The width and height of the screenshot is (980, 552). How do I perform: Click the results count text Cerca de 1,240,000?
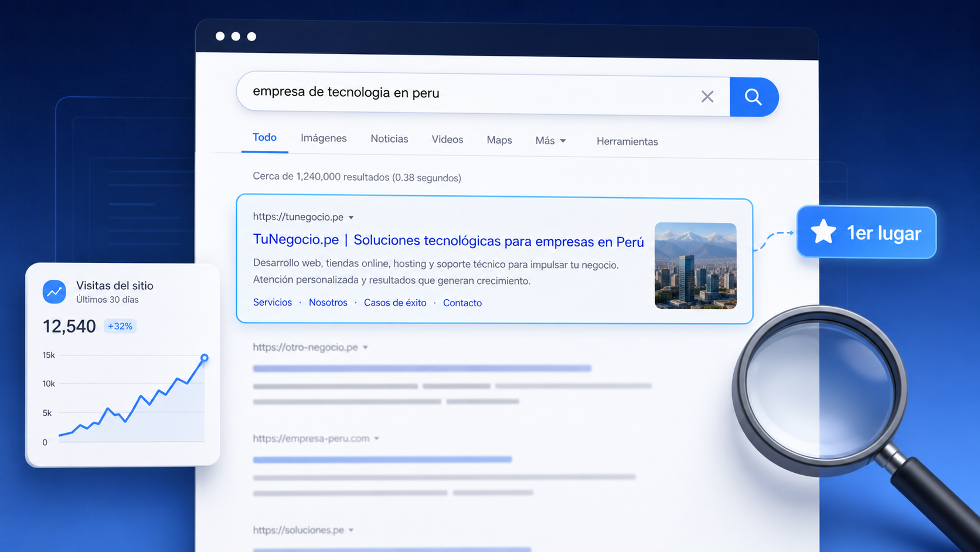coord(357,177)
